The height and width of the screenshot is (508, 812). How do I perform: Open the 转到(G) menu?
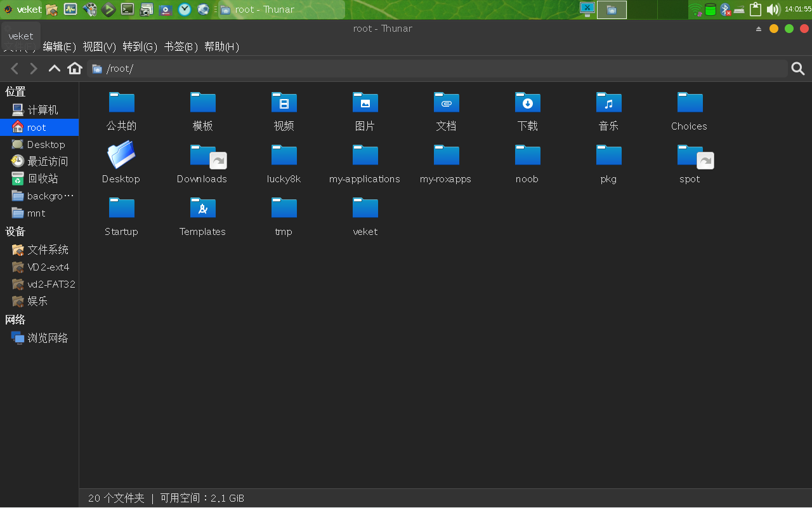[x=140, y=47]
